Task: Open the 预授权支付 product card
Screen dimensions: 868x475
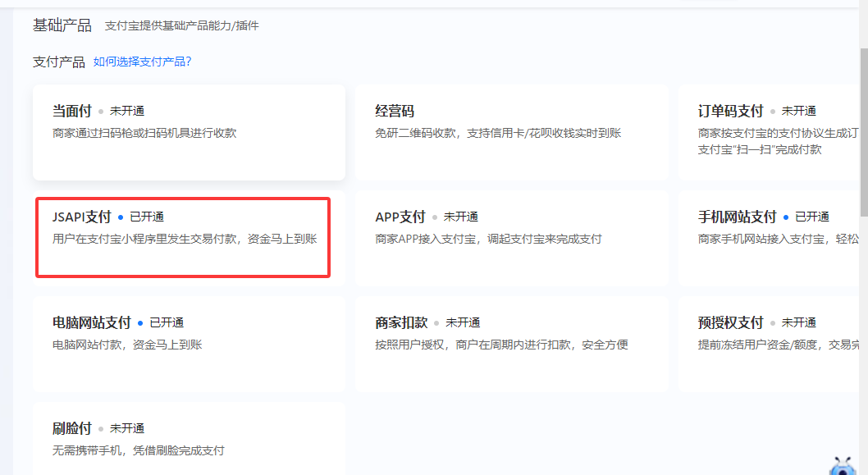Action: [x=771, y=344]
